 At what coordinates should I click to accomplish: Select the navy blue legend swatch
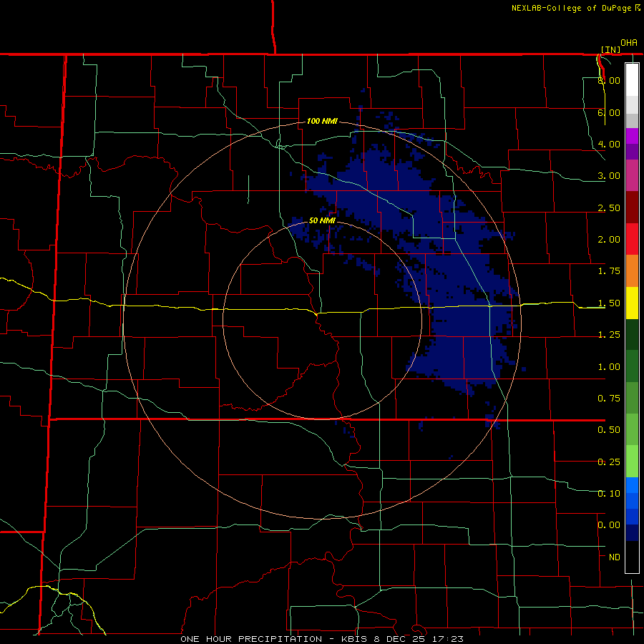pyautogui.click(x=632, y=532)
